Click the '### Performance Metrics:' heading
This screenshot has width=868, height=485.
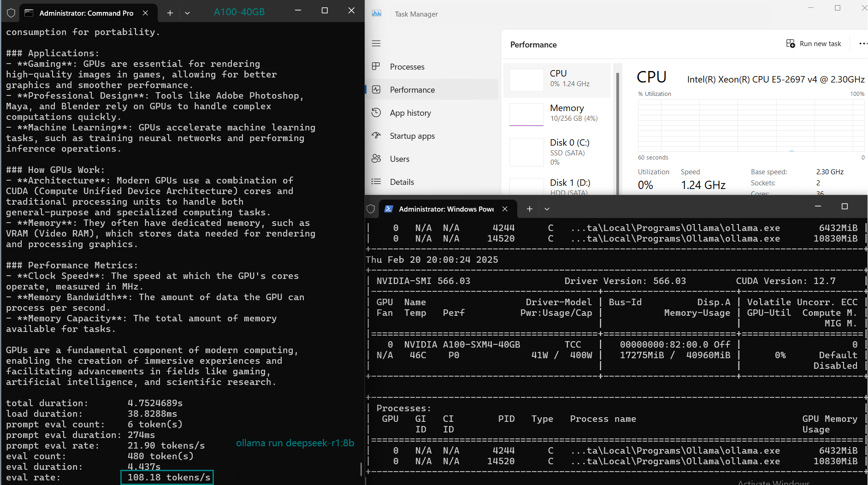72,265
